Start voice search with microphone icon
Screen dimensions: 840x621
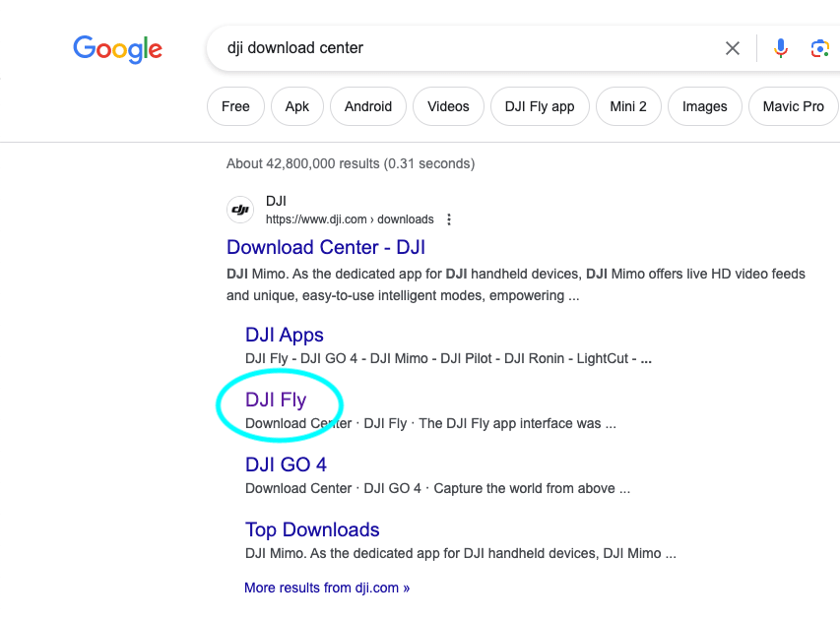pos(781,48)
